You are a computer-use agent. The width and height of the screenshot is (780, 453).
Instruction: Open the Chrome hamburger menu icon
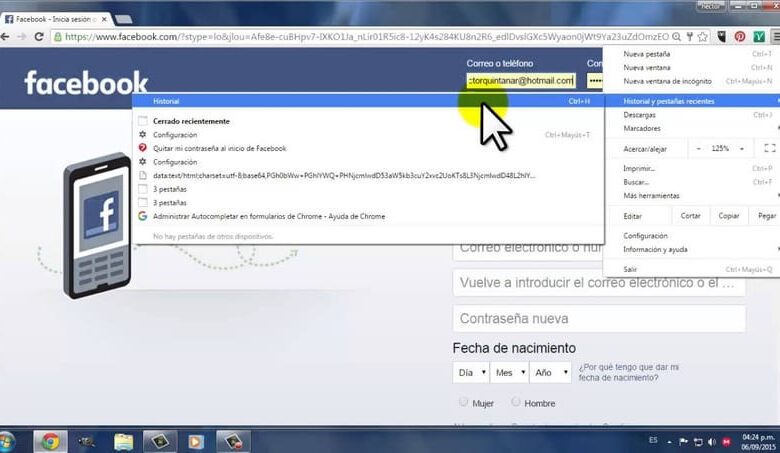tap(776, 37)
